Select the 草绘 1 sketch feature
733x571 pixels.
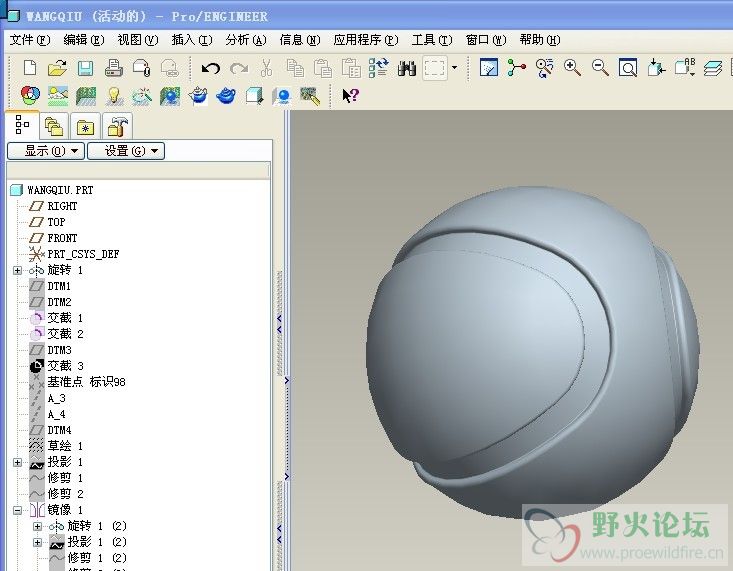pyautogui.click(x=65, y=446)
